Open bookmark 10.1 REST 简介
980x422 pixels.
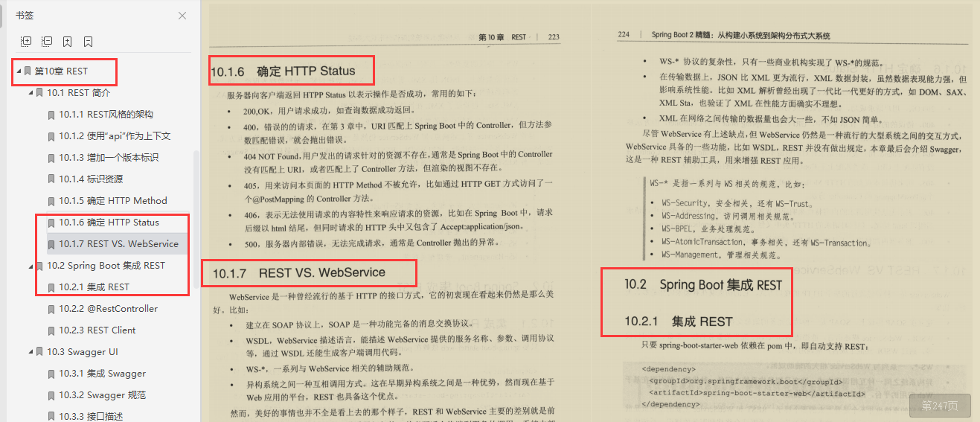pos(78,93)
